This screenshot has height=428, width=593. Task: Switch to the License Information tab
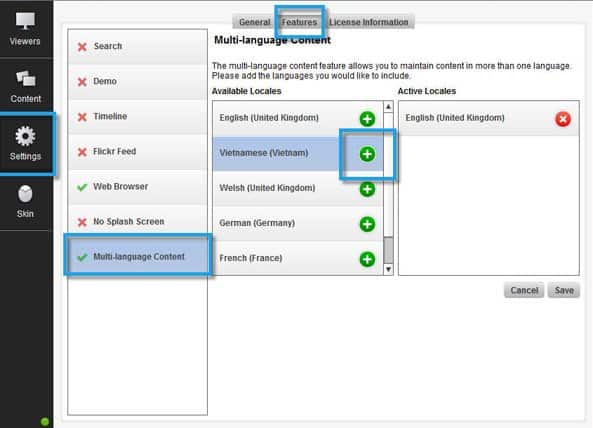368,22
